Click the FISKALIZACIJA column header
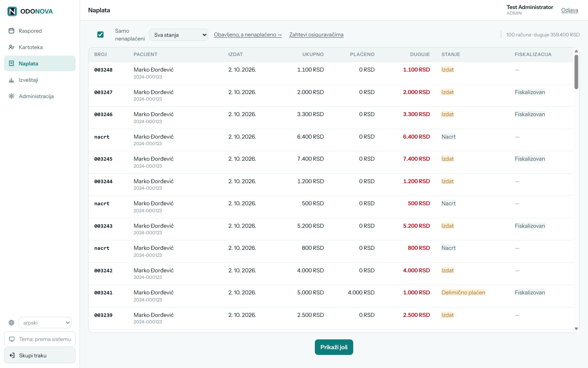 click(533, 54)
